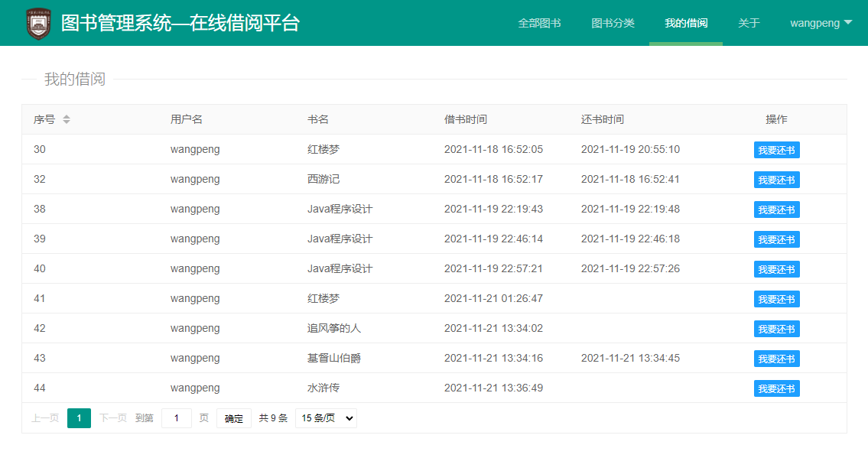
Task: Click 我要还书 for 西游记
Action: pos(776,179)
